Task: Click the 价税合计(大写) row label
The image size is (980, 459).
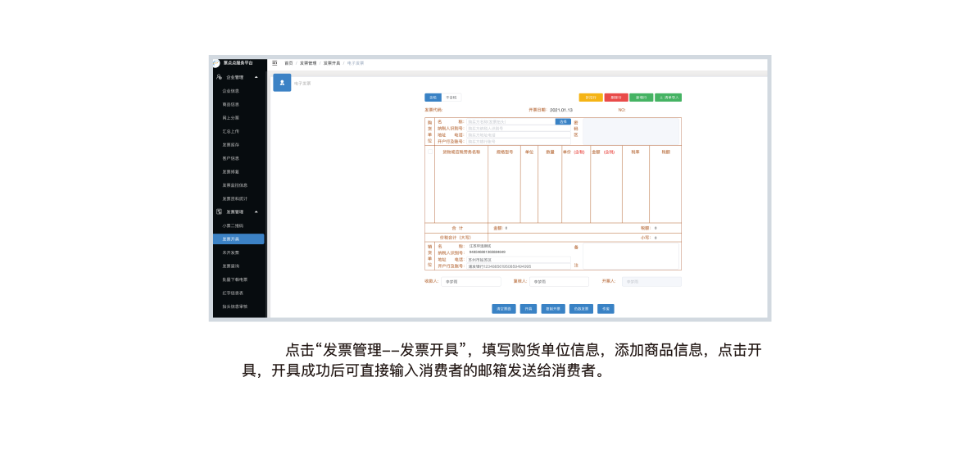Action: (x=456, y=238)
